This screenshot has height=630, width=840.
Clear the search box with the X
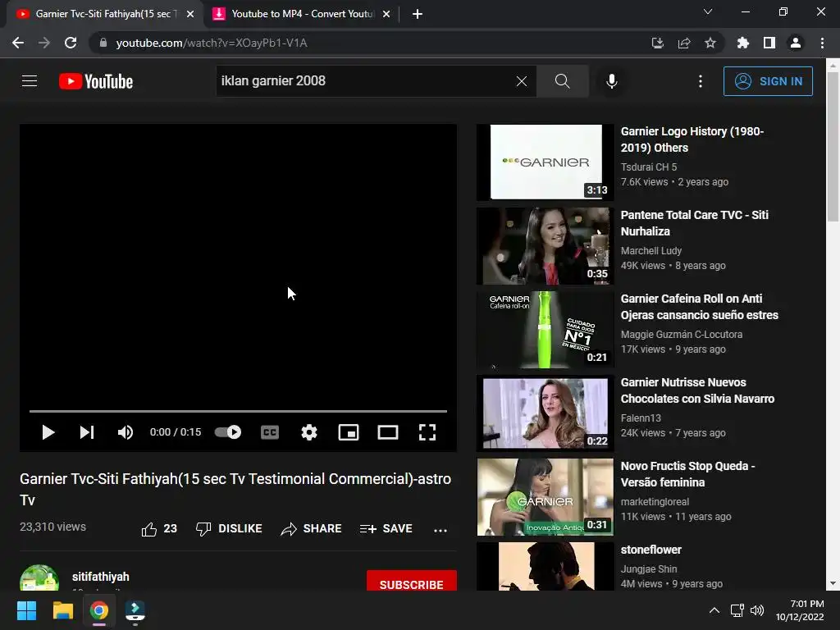[x=521, y=81]
